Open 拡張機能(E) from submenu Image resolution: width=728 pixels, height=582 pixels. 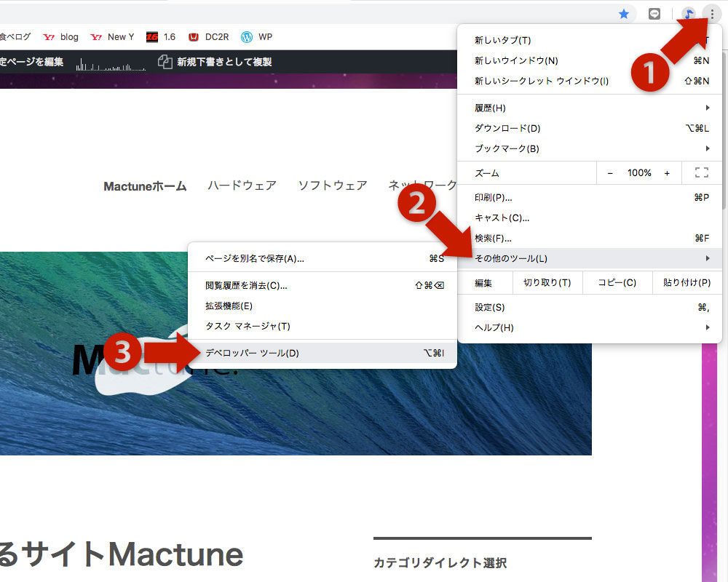(323, 306)
